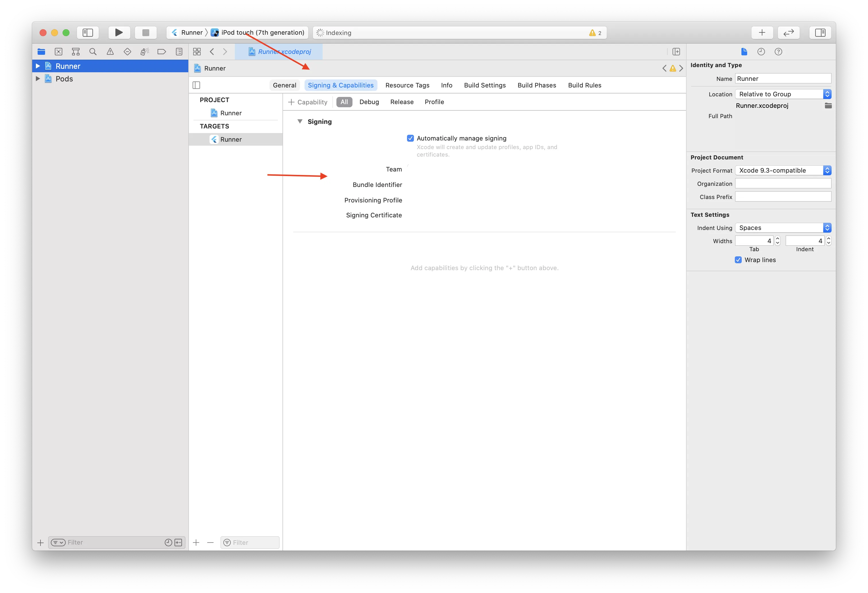The image size is (868, 593).
Task: Click the Tab width stepper
Action: [777, 241]
